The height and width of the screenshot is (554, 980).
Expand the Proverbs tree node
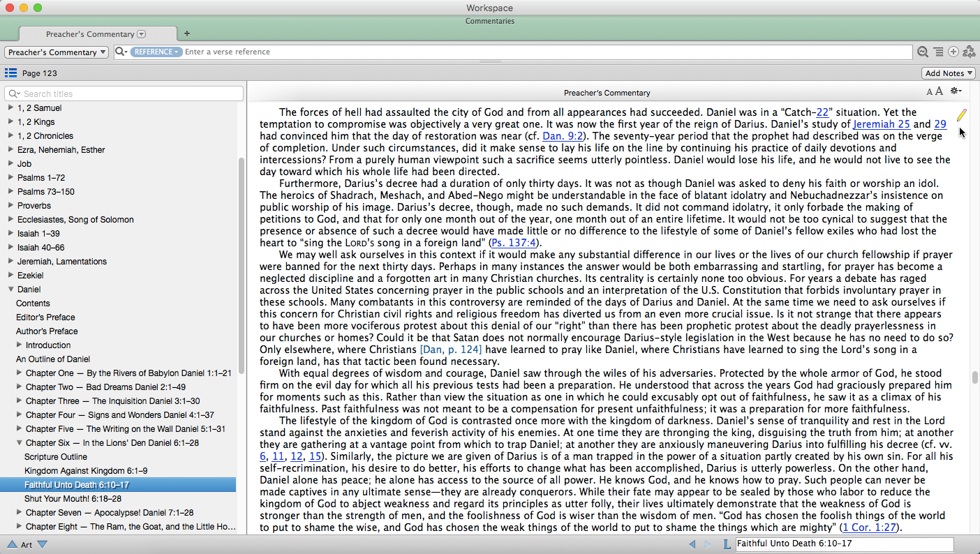coord(10,205)
